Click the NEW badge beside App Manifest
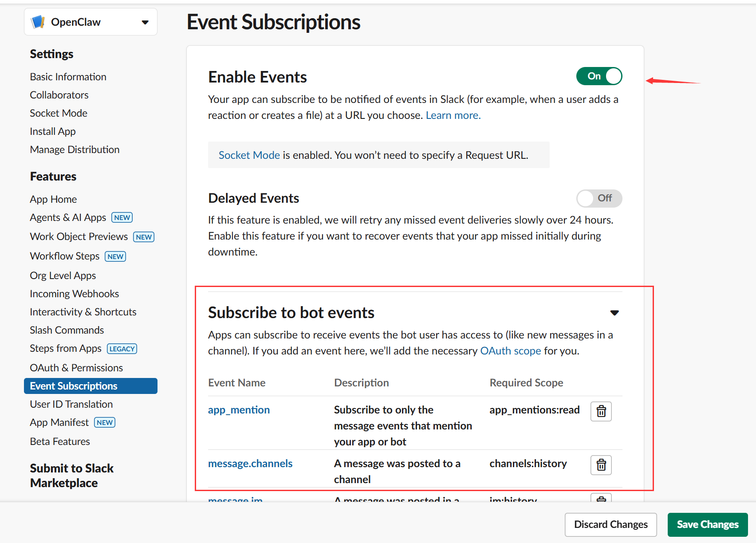Screen dimensions: 756x543 pyautogui.click(x=105, y=422)
